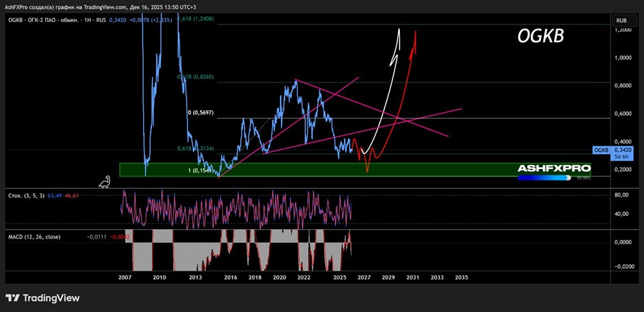Viewport: 644px width, 312px height.
Task: Click the 2010 time axis marker
Action: (x=159, y=277)
